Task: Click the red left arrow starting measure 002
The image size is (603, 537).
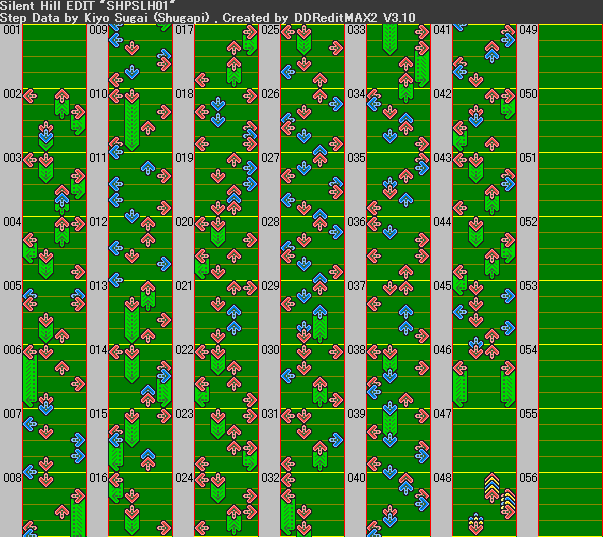Action: tap(30, 96)
